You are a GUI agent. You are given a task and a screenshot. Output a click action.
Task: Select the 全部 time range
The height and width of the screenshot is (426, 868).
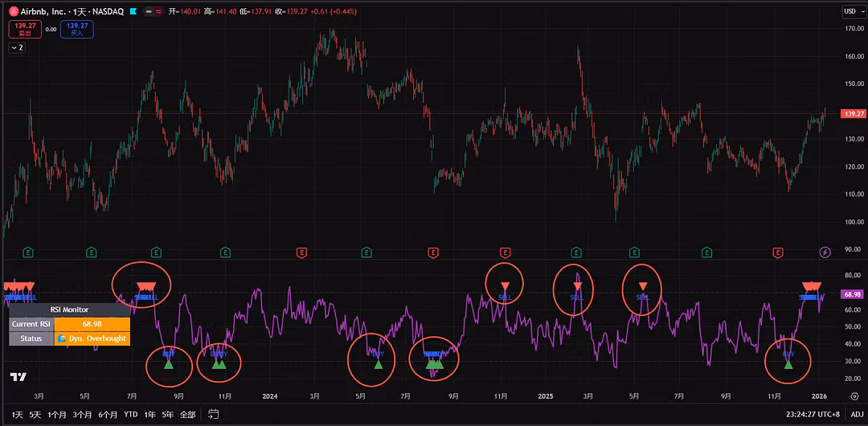(187, 414)
